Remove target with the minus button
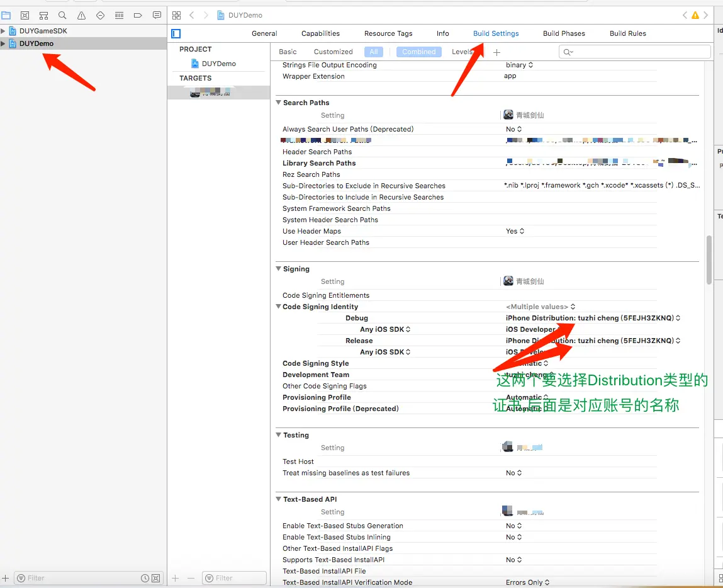Screen dimensions: 723x588 [191, 578]
